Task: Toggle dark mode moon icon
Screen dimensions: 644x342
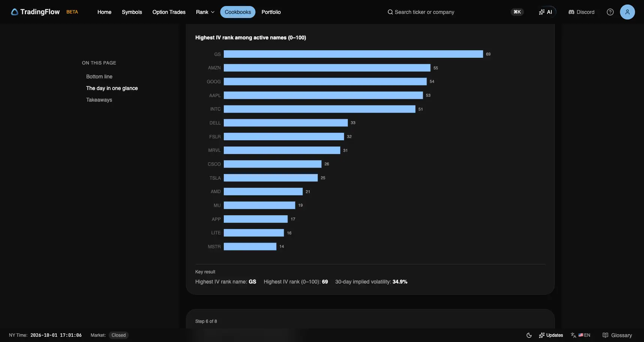Action: (x=529, y=335)
